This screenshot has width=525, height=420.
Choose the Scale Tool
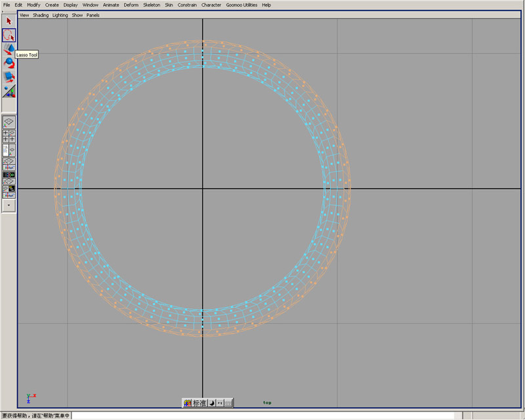tap(9, 77)
